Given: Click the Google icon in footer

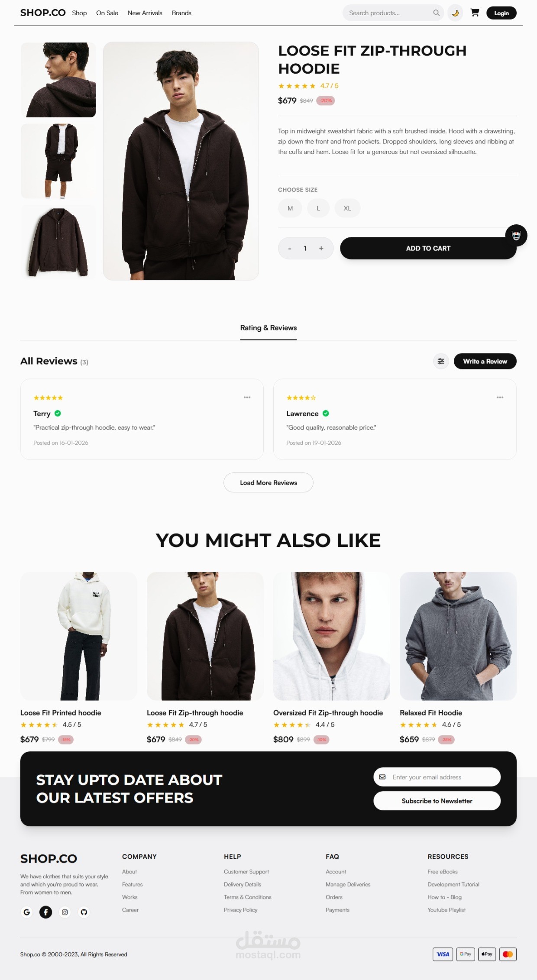Looking at the screenshot, I should tap(27, 912).
